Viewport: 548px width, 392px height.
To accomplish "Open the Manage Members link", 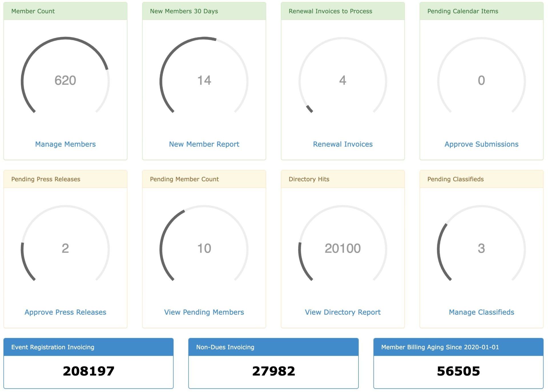I will coord(65,144).
